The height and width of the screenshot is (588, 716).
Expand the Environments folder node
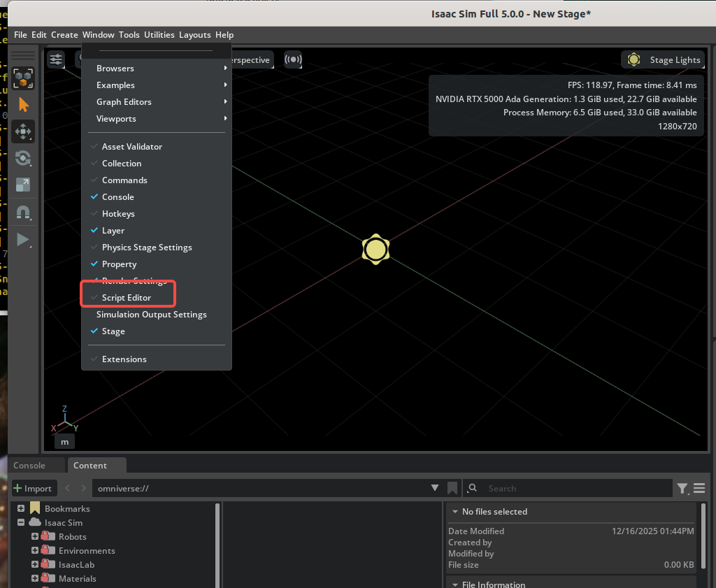[35, 550]
